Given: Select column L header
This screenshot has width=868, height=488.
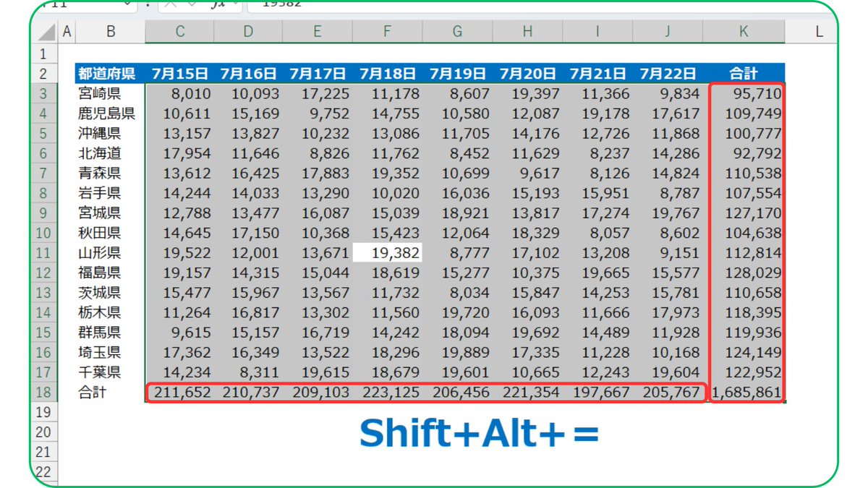Looking at the screenshot, I should tap(818, 31).
